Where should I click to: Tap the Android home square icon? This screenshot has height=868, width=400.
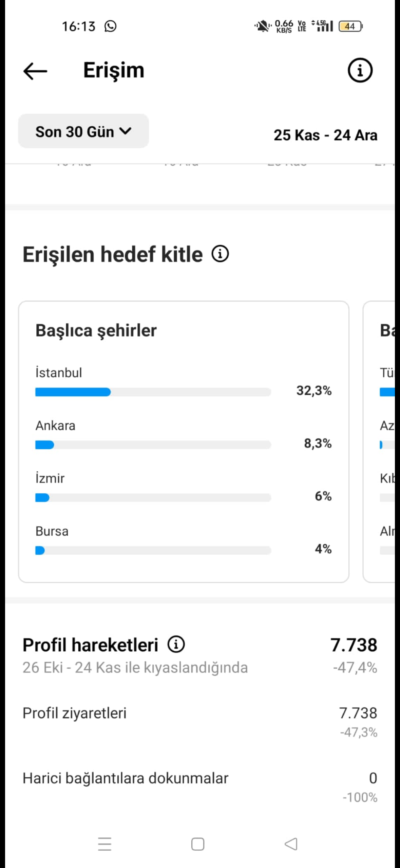coord(198,844)
